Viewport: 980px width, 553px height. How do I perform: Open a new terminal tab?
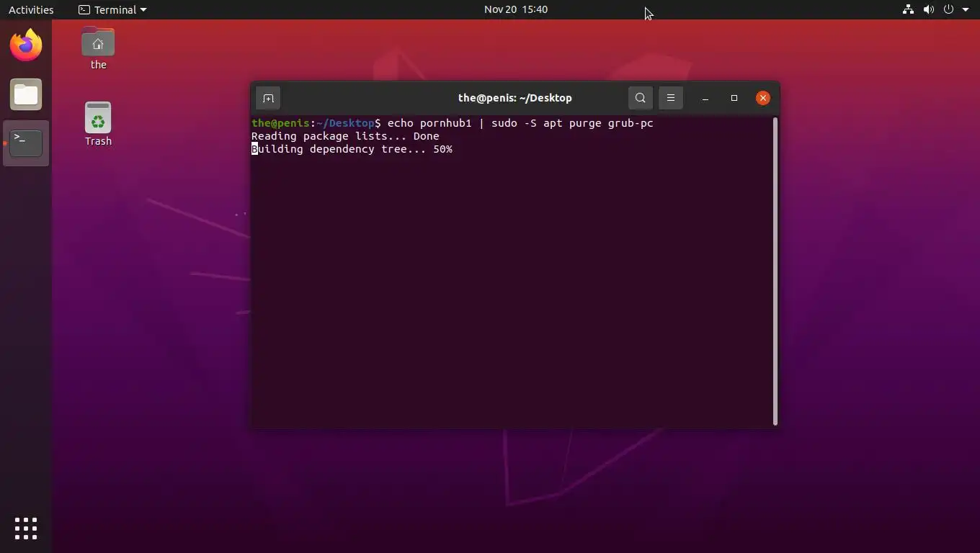pos(268,98)
